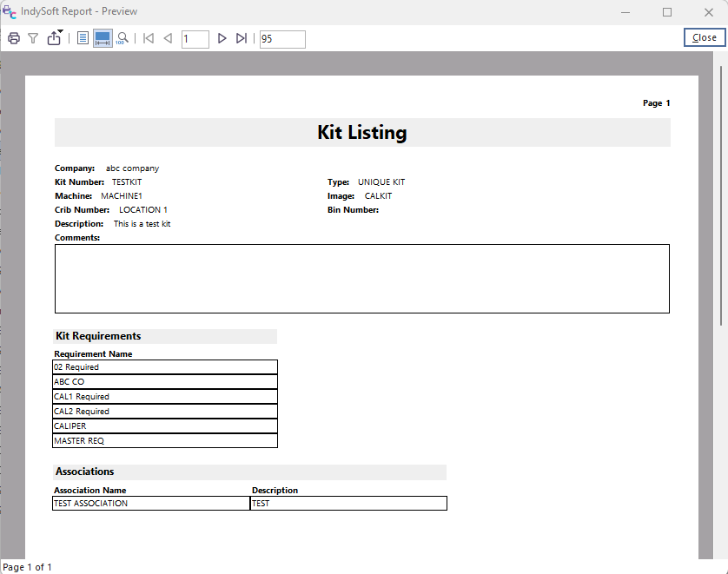This screenshot has width=728, height=574.
Task: Click the zoom 100% magnifier icon
Action: point(123,38)
